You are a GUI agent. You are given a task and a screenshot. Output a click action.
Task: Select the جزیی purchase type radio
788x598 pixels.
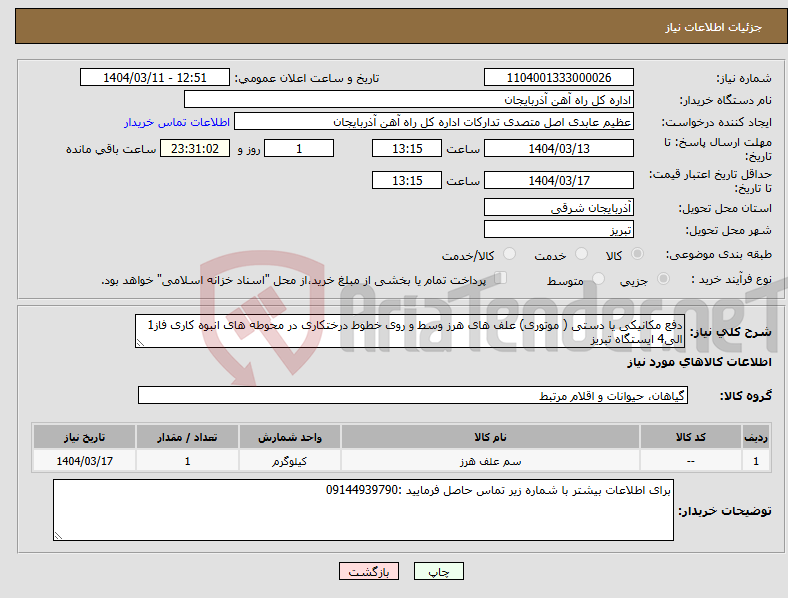click(663, 278)
